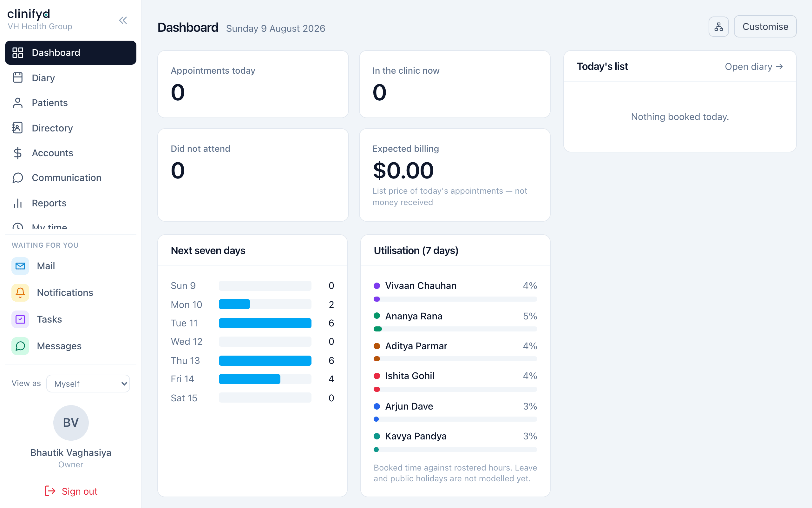
Task: Open the View as Myself dropdown
Action: (88, 383)
